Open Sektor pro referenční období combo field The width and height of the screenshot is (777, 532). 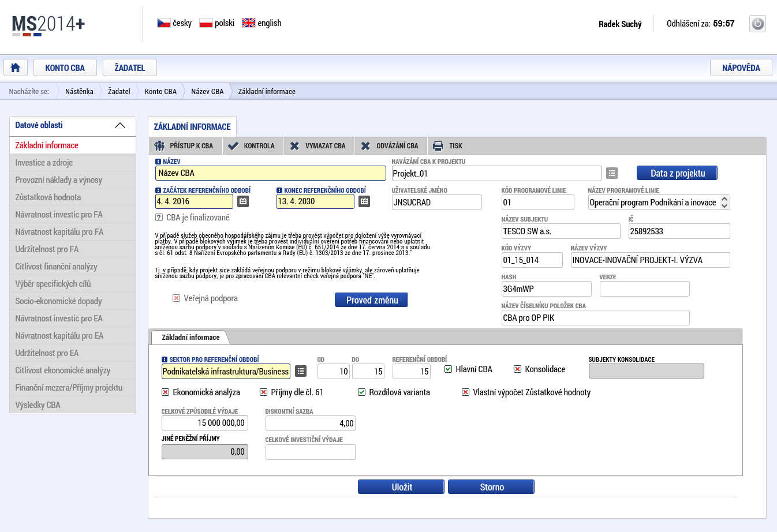(x=226, y=371)
